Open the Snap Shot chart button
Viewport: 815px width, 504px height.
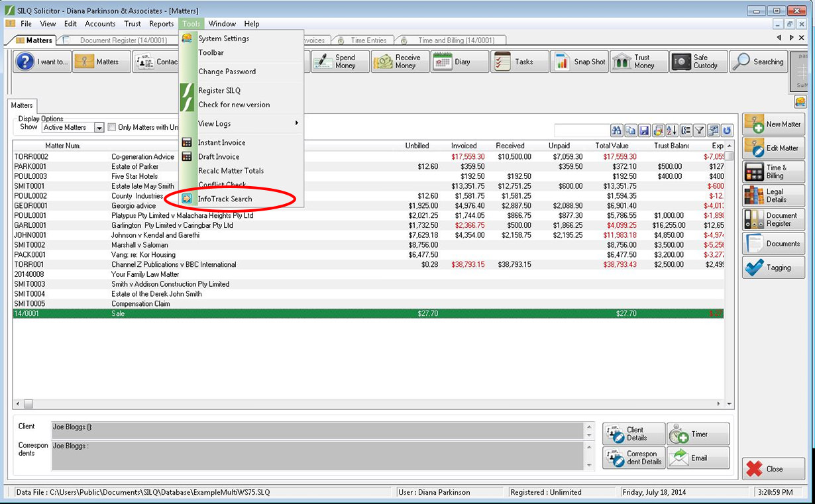coord(579,62)
